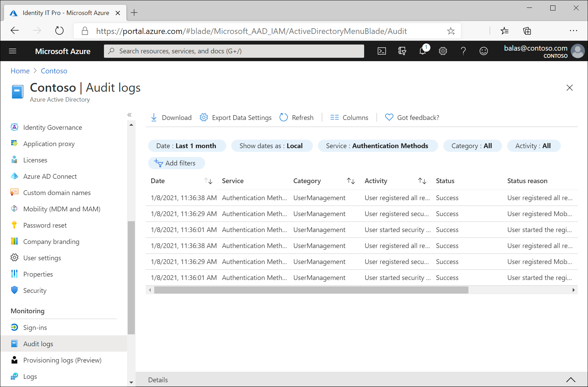This screenshot has width=588, height=387.
Task: Click Add filters button
Action: click(x=176, y=163)
